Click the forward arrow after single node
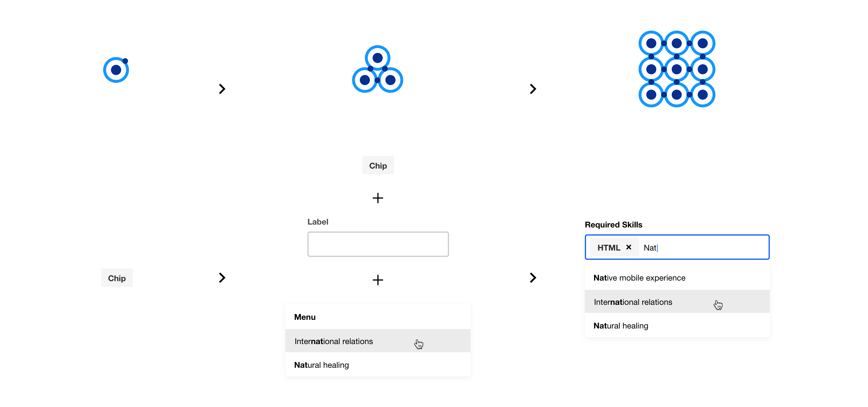 point(222,88)
